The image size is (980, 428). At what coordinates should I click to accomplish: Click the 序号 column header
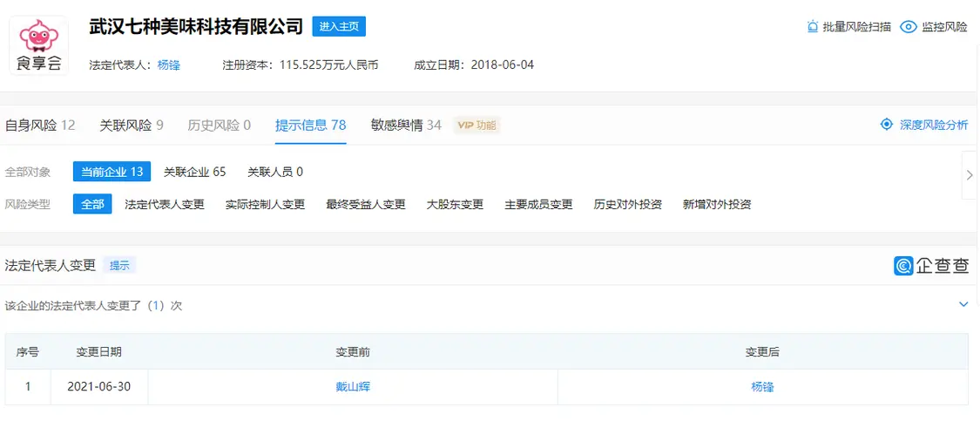tap(28, 351)
